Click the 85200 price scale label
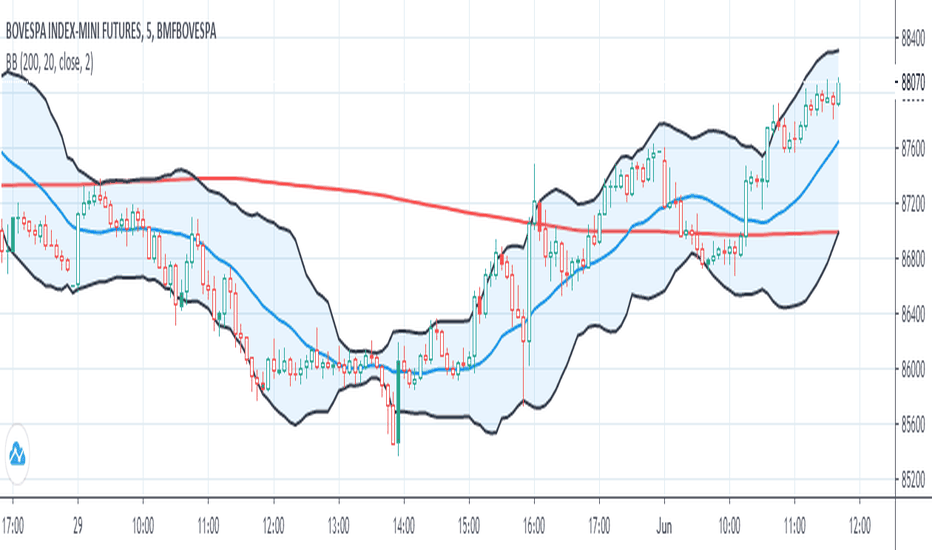 (x=913, y=479)
